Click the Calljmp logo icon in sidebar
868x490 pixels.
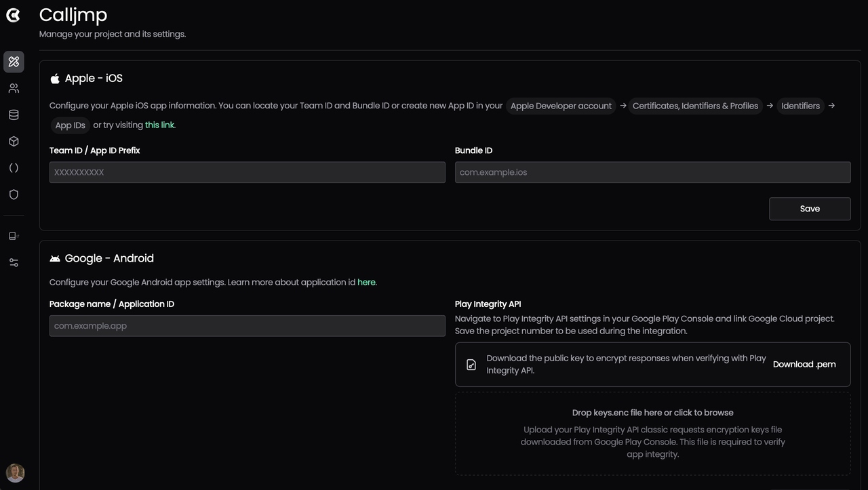click(x=13, y=15)
